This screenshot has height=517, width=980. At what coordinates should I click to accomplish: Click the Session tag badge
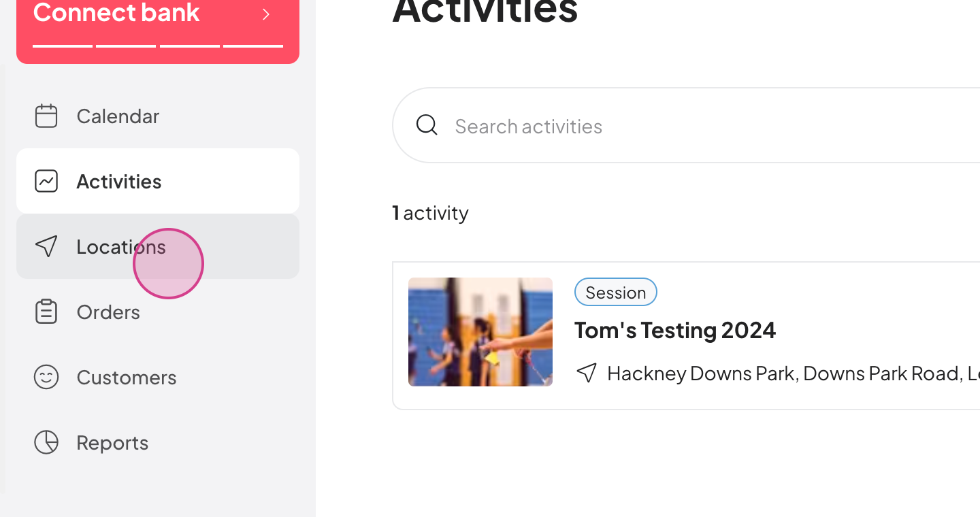click(x=616, y=293)
